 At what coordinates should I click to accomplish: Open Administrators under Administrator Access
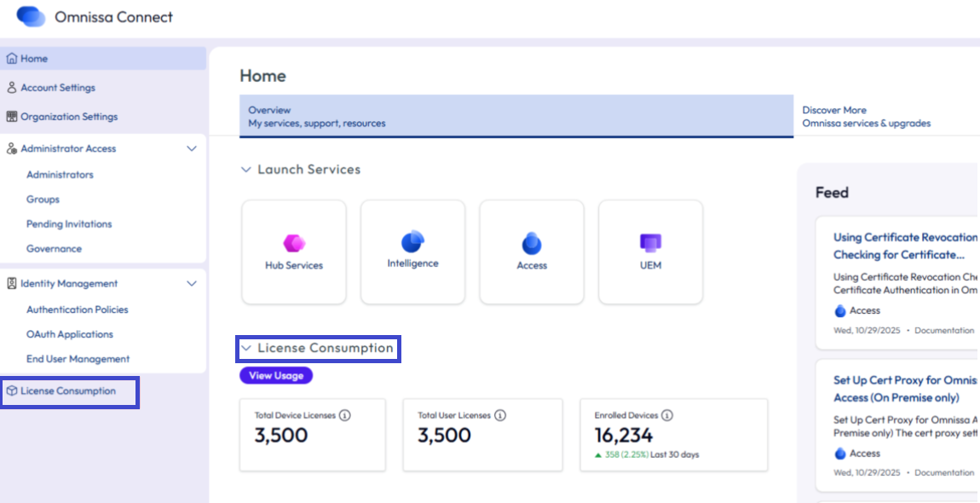click(x=60, y=175)
